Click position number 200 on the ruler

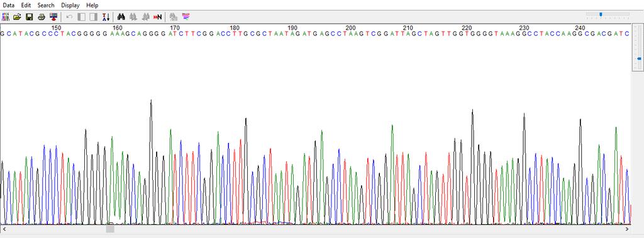(x=351, y=28)
